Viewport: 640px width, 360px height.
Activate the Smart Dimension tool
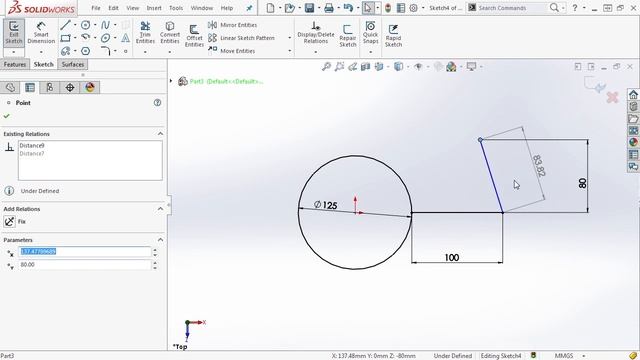tap(41, 32)
